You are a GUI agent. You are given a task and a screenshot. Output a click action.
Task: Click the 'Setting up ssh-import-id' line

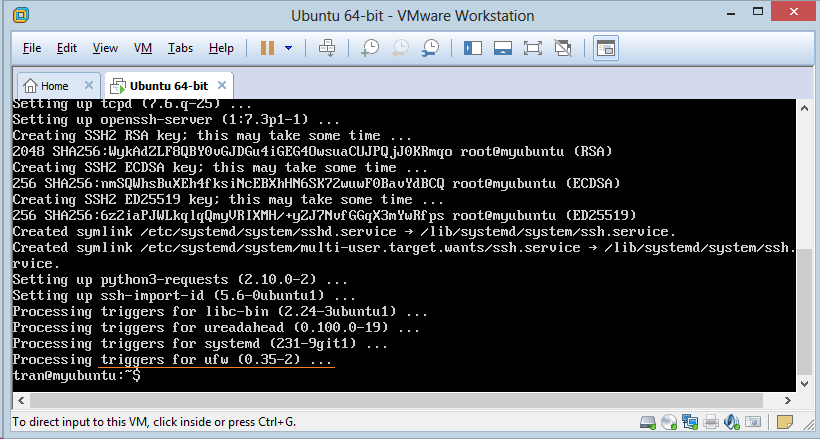(x=184, y=296)
